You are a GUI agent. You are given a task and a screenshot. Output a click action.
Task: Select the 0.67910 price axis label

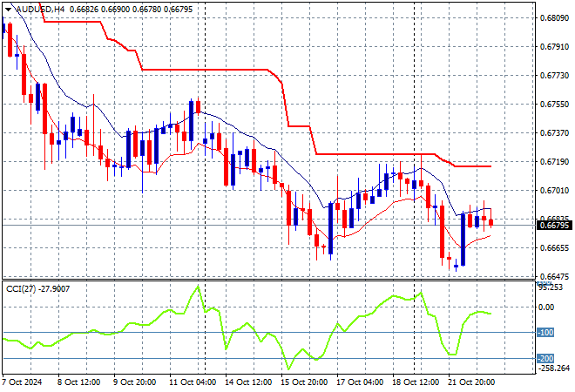554,47
